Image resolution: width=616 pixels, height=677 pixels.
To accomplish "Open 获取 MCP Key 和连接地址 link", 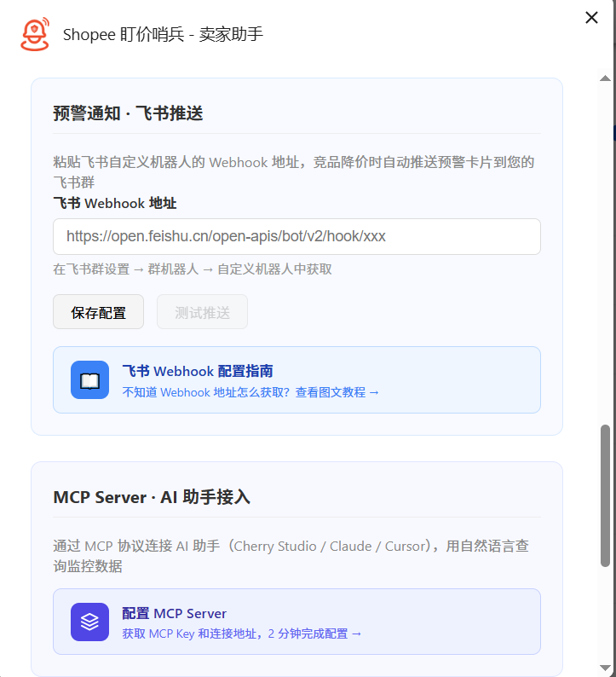I will coord(242,634).
